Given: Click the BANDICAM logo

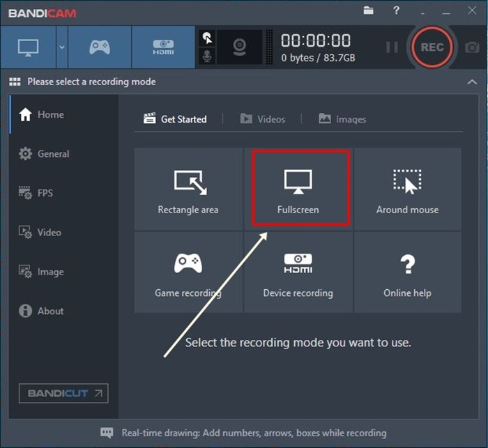Looking at the screenshot, I should tap(43, 13).
